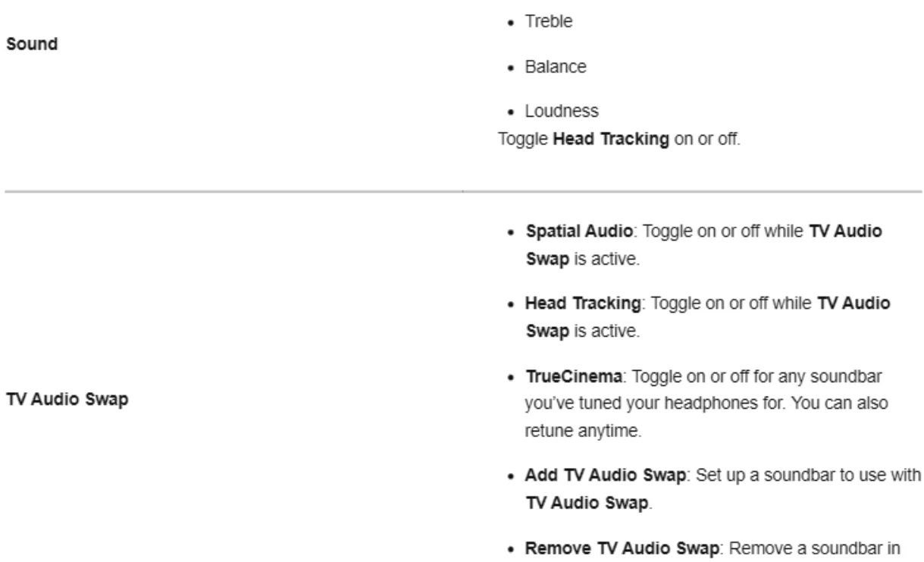The height and width of the screenshot is (562, 924).
Task: Click the bold Remove TV Audio Swap label
Action: 587,507
